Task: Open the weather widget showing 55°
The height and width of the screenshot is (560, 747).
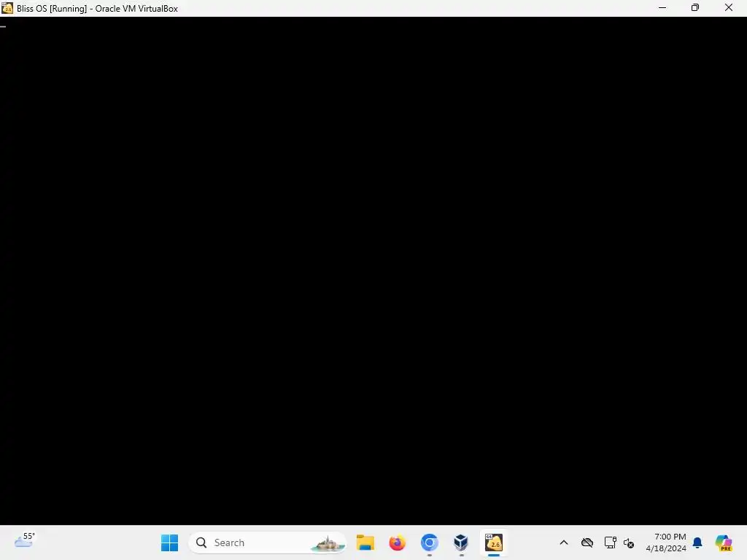Action: [25, 540]
